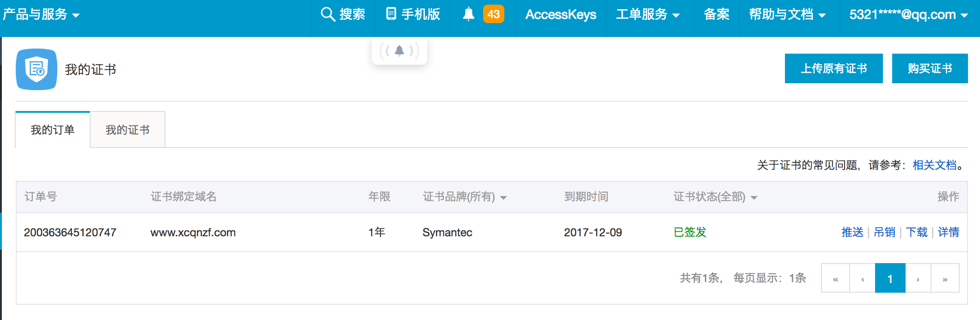
Task: Click the search magnifier icon
Action: click(x=328, y=14)
